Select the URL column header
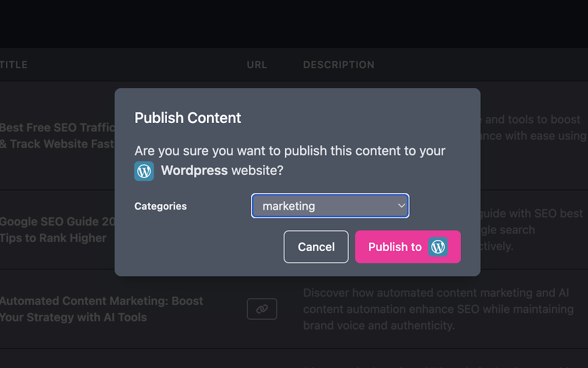This screenshot has width=588, height=368. point(257,65)
